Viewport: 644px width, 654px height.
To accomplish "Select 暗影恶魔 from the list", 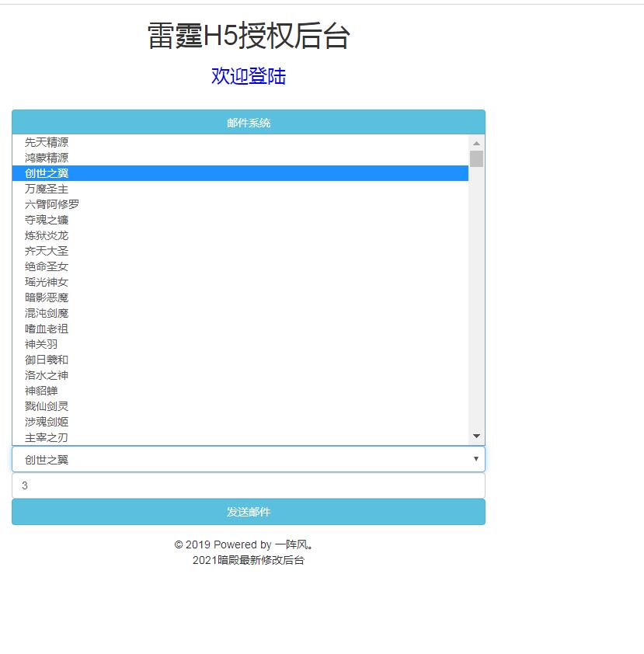I will coord(47,297).
